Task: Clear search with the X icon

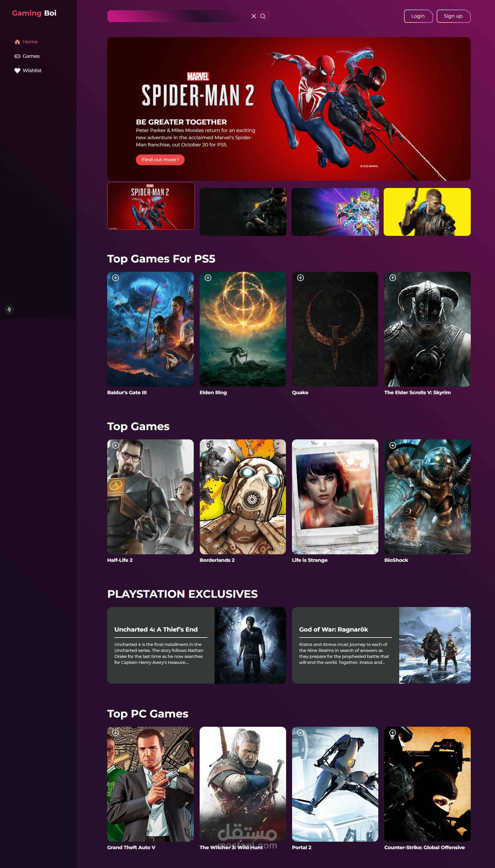Action: click(253, 16)
